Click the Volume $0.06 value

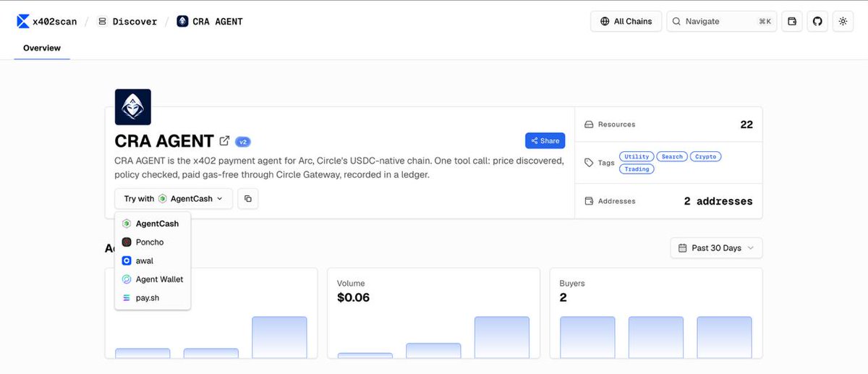(x=354, y=297)
